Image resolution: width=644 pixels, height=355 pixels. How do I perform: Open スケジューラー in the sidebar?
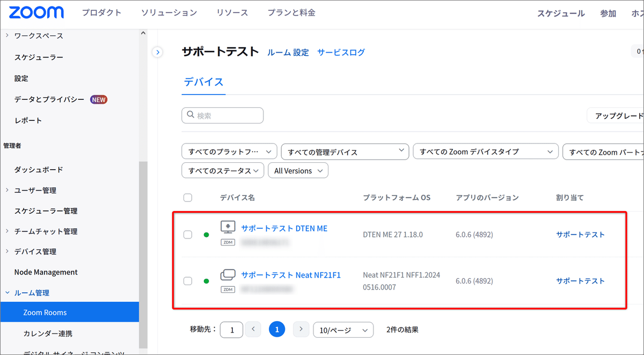tap(39, 57)
